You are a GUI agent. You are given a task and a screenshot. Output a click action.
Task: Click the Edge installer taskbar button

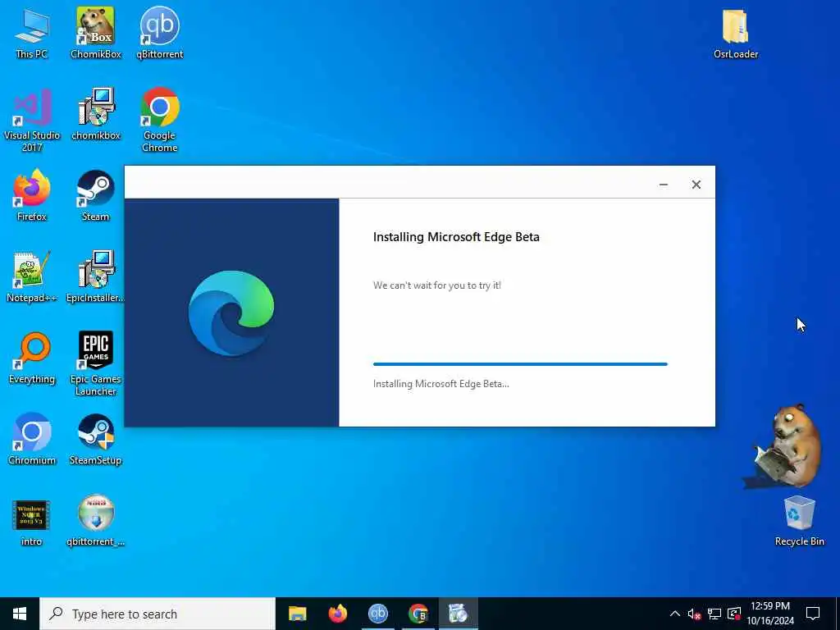458,614
